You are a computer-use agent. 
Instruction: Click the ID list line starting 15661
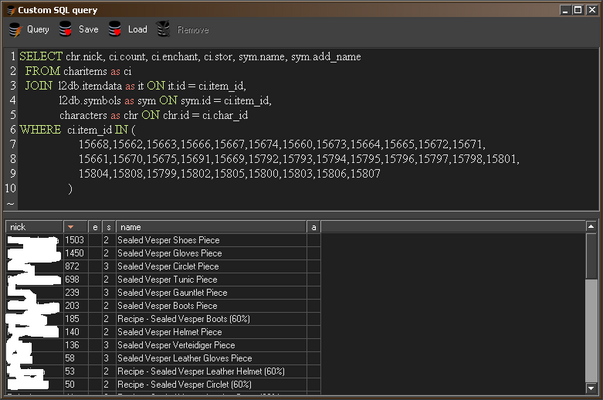pos(299,159)
